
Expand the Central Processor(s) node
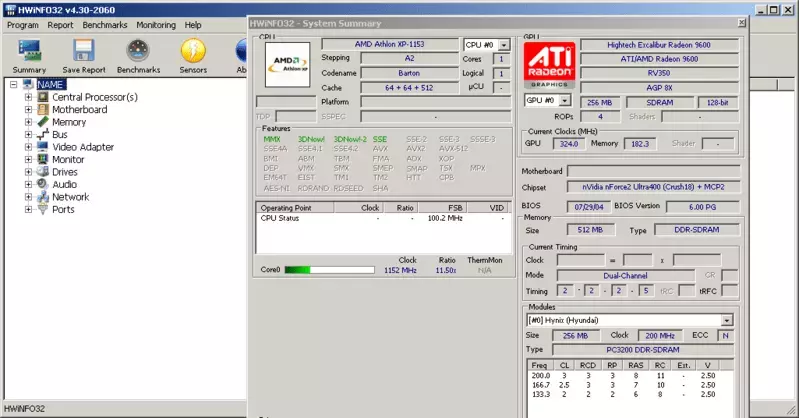point(29,97)
